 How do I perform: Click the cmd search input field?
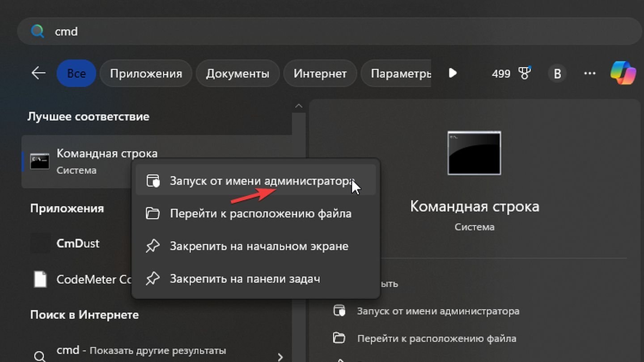click(x=329, y=31)
